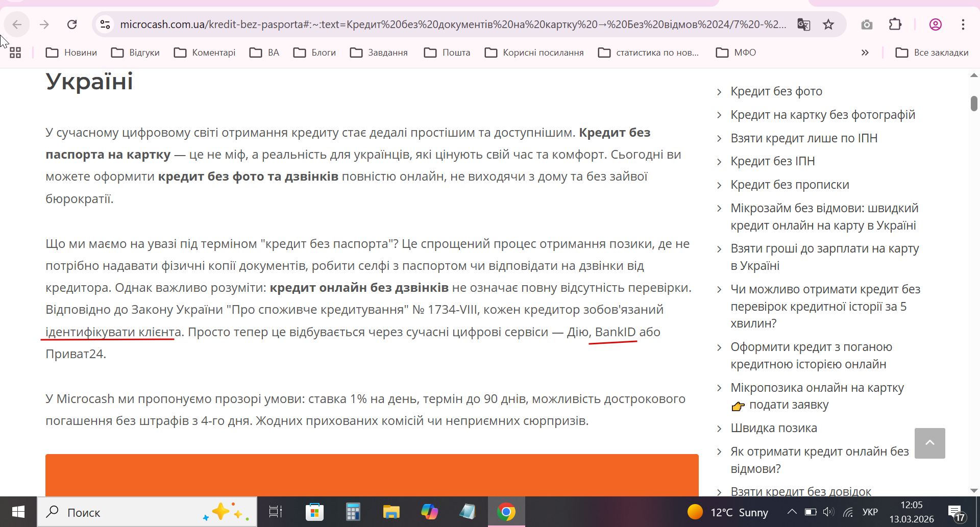The image size is (980, 527).
Task: Open the Новини bookmark folder
Action: click(71, 53)
